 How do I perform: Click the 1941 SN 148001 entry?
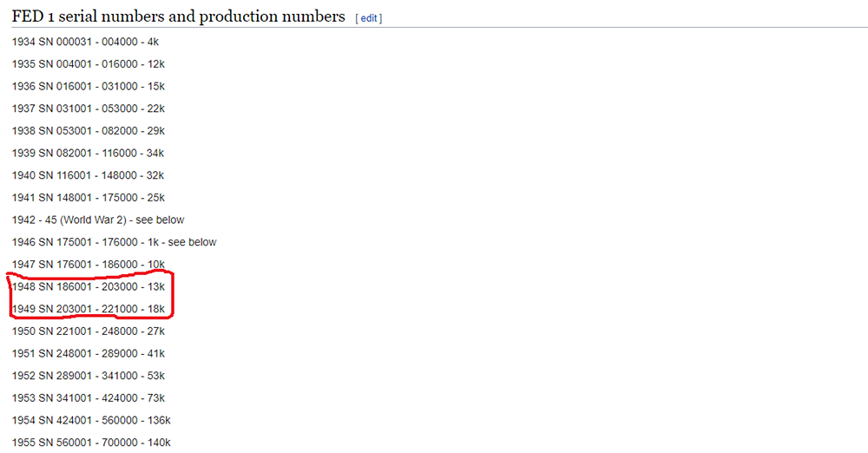[x=88, y=198]
